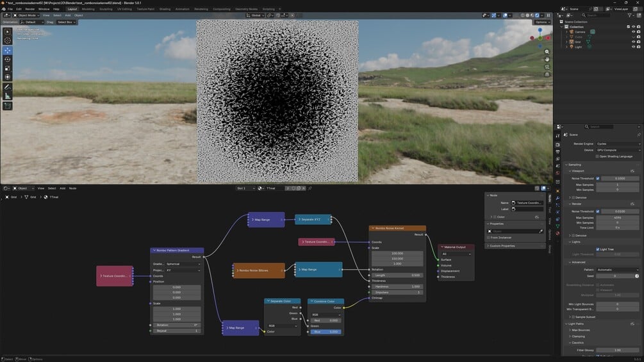Hide the Camera object in outliner
Screen dimensions: 644x362
coord(633,31)
